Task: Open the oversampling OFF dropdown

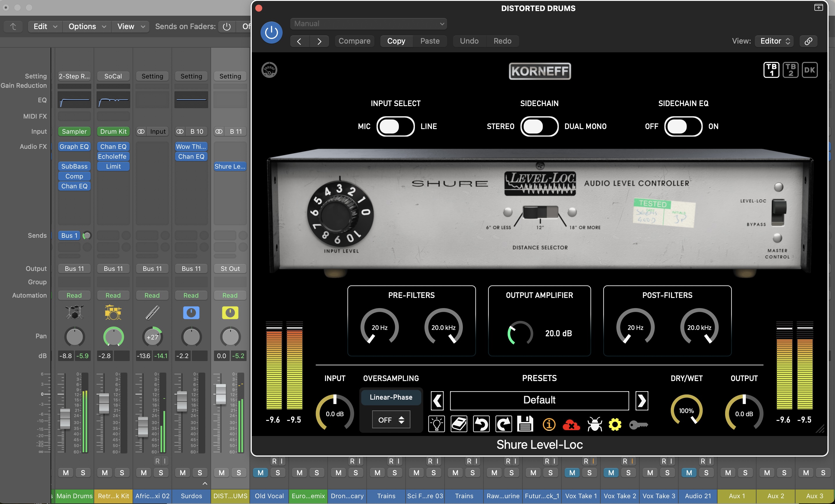Action: click(x=391, y=420)
